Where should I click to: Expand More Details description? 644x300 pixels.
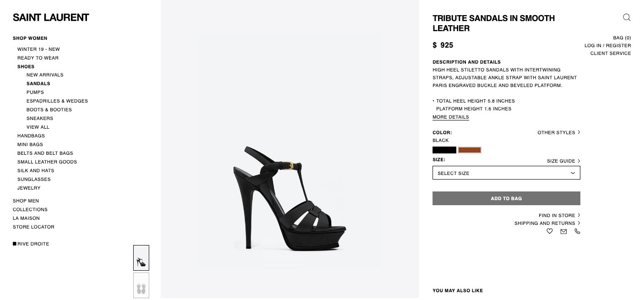[x=450, y=117]
